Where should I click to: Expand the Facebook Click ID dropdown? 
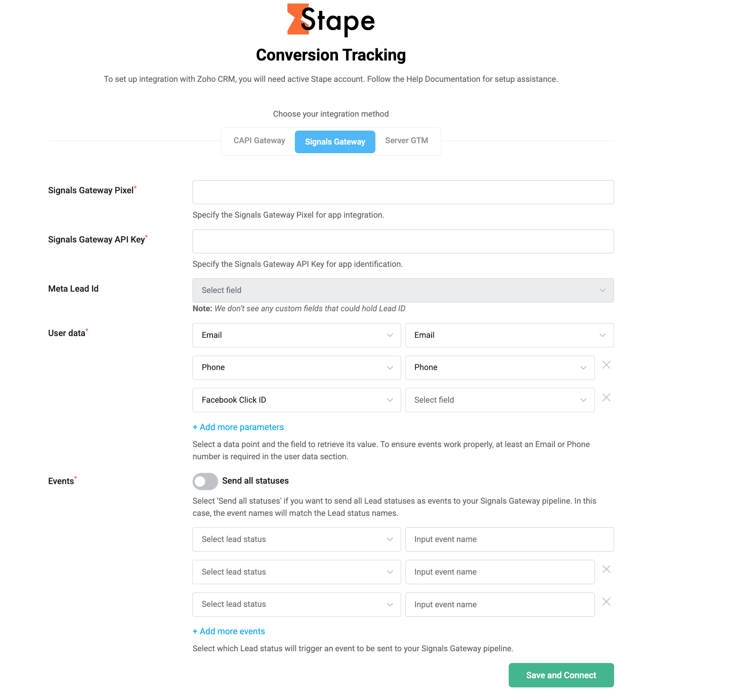[x=296, y=400]
